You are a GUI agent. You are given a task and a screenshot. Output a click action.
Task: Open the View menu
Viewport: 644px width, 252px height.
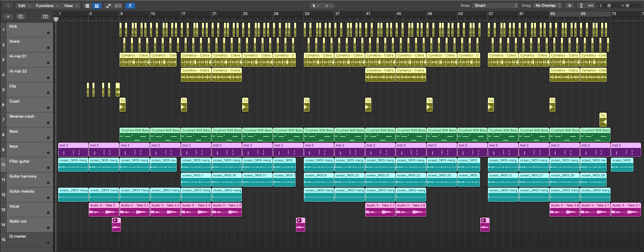[71, 6]
